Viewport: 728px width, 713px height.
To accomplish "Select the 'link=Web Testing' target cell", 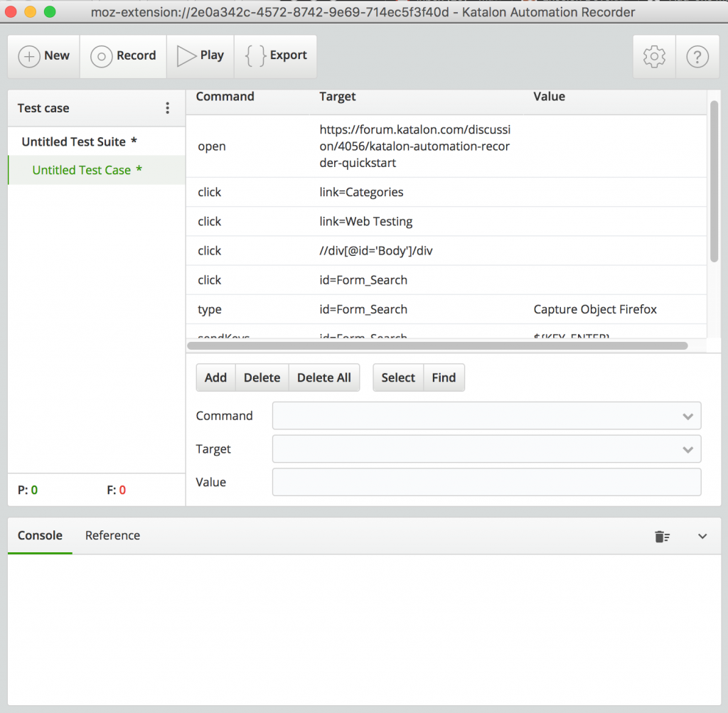I will (x=366, y=221).
